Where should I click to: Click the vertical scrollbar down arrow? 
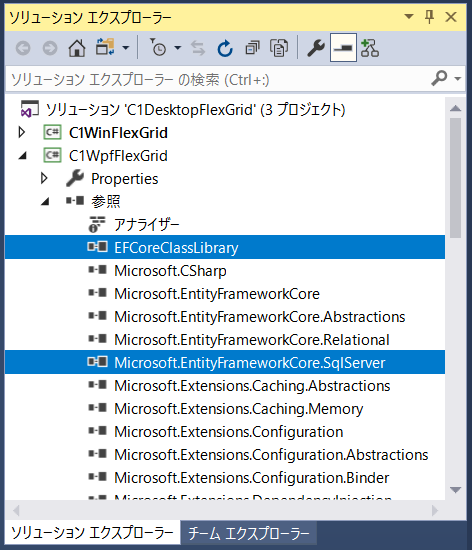coord(455,490)
